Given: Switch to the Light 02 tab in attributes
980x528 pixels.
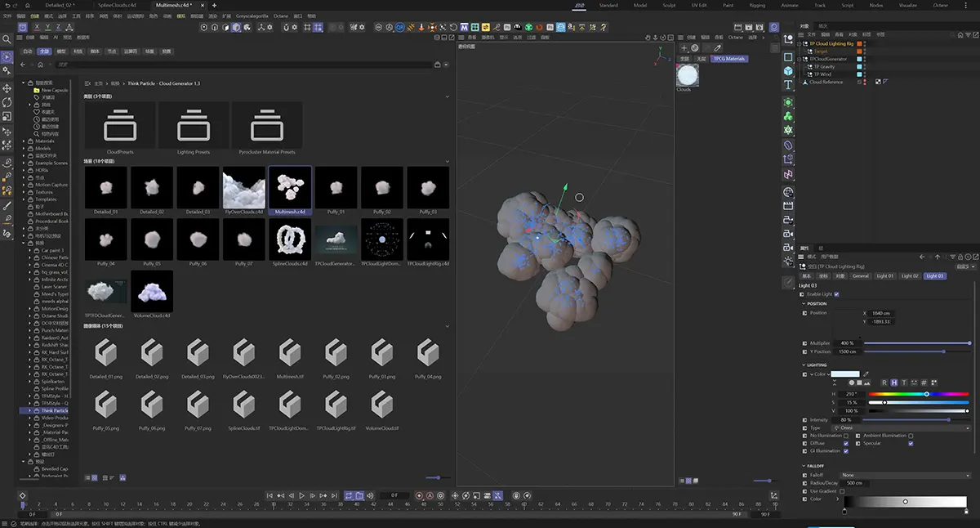Looking at the screenshot, I should click(909, 276).
